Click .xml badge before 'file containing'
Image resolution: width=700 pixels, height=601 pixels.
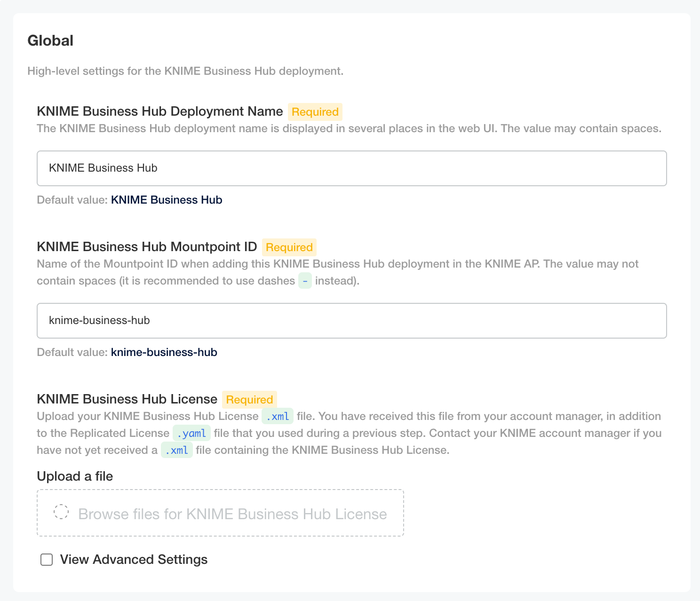177,450
